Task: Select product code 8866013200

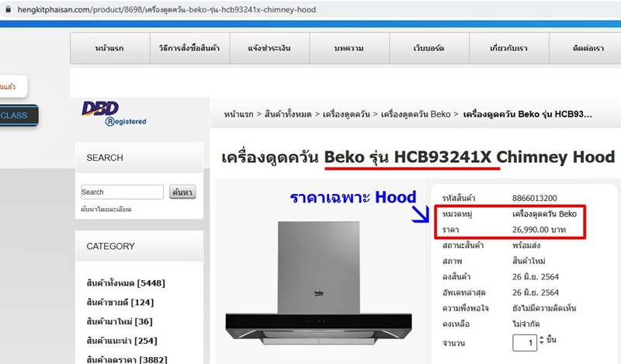Action: point(534,198)
